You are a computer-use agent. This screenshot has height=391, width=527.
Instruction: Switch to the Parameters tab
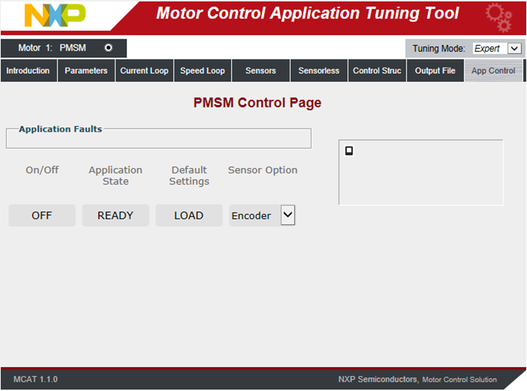click(x=86, y=71)
